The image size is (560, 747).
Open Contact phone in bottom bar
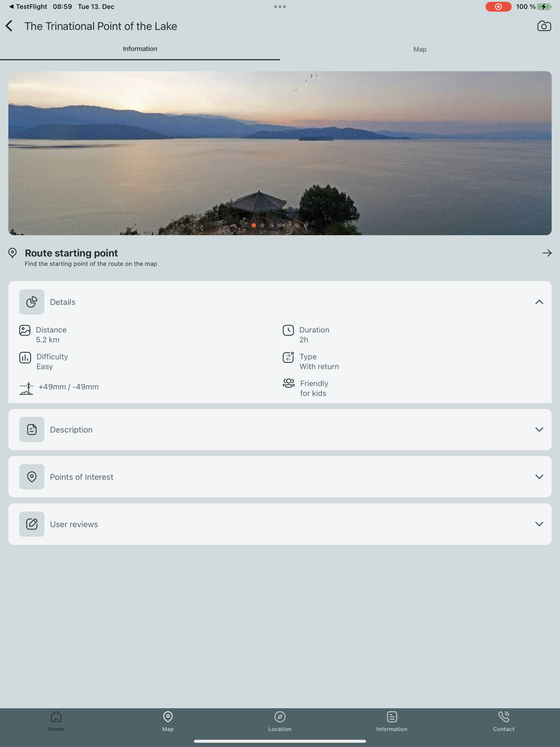click(503, 721)
